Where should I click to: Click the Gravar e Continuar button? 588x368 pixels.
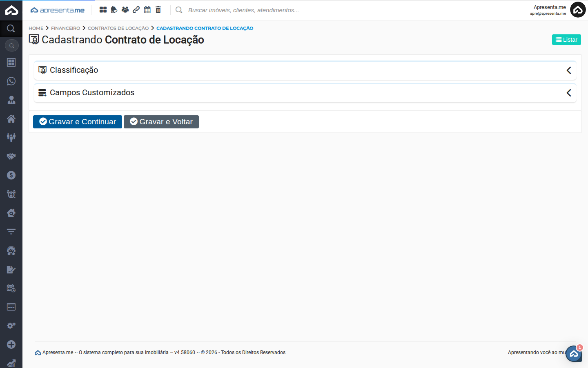(x=78, y=122)
